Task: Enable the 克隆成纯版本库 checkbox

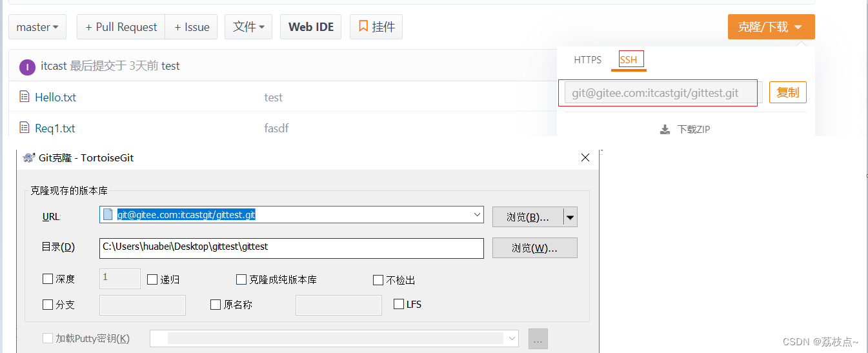Action: tap(241, 279)
